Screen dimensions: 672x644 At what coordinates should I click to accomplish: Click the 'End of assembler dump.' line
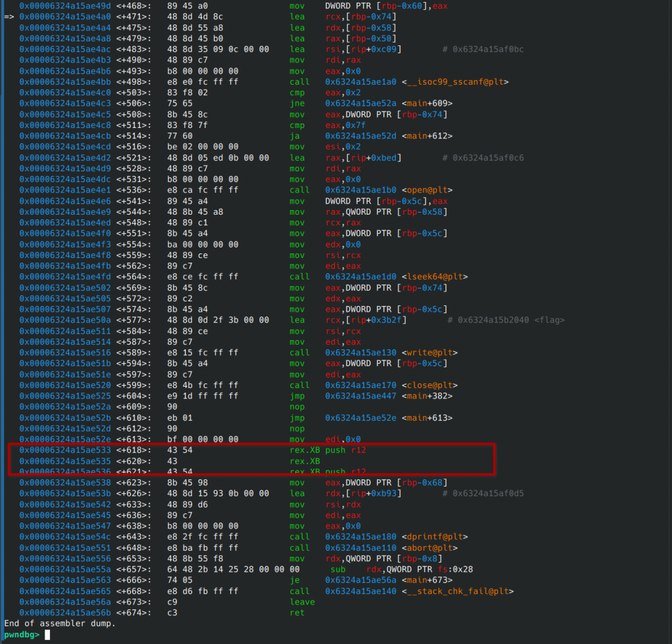[x=60, y=624]
